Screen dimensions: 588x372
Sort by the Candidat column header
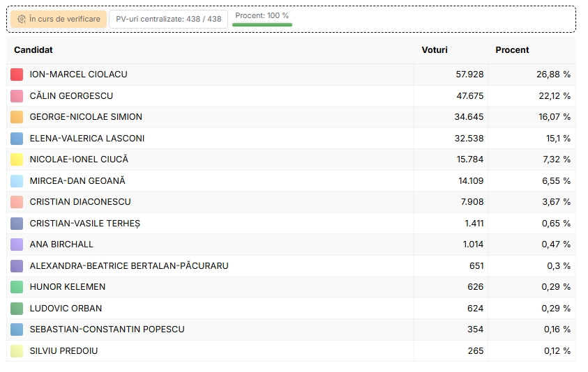click(x=33, y=50)
